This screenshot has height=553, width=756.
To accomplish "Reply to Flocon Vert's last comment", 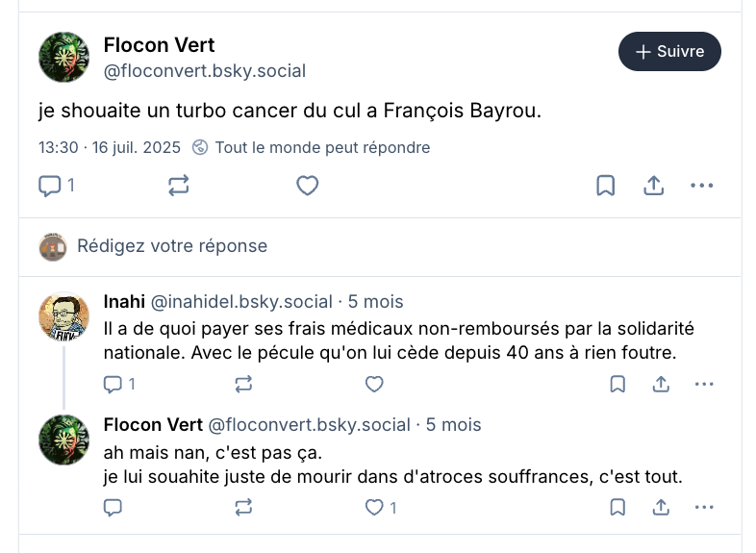I will [113, 507].
